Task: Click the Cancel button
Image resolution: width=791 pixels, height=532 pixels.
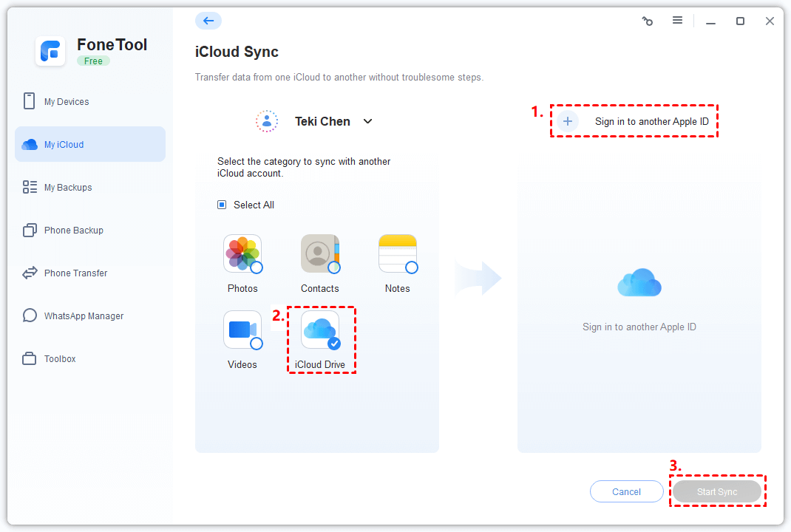Action: click(626, 491)
